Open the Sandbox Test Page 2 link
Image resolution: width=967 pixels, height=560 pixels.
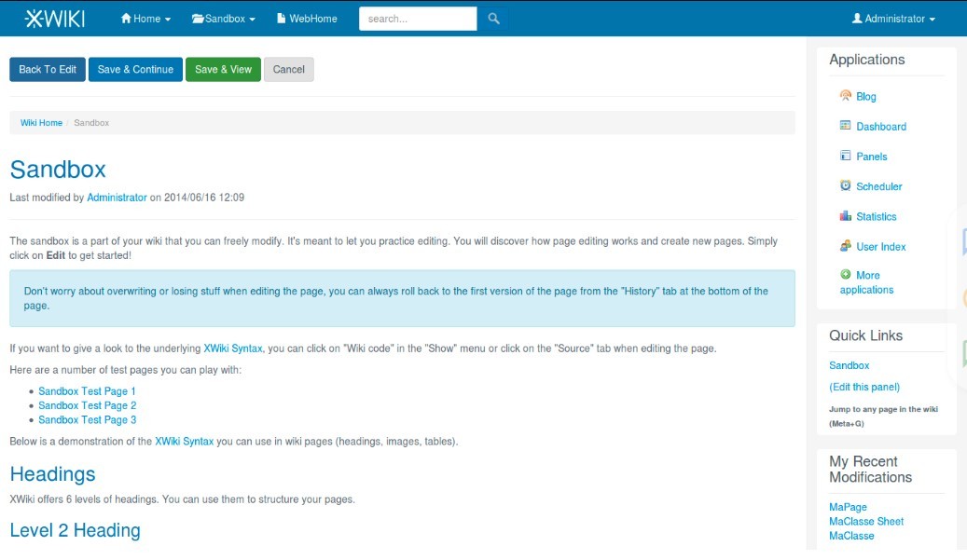point(87,405)
